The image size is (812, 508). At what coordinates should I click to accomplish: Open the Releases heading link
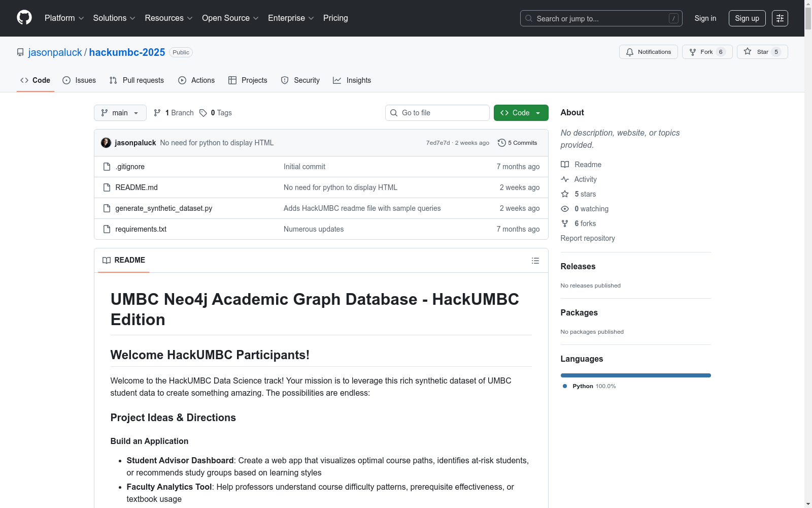(578, 266)
